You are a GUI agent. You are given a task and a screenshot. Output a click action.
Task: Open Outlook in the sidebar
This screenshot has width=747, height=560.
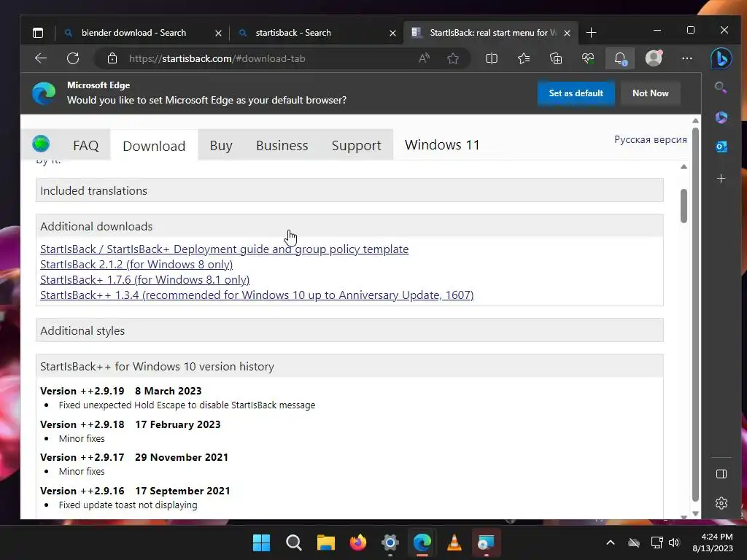point(721,147)
